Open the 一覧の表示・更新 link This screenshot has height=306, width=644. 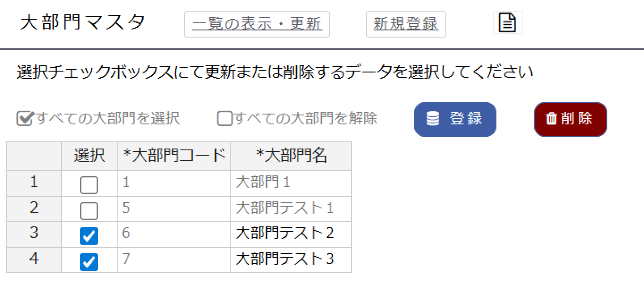tap(257, 24)
